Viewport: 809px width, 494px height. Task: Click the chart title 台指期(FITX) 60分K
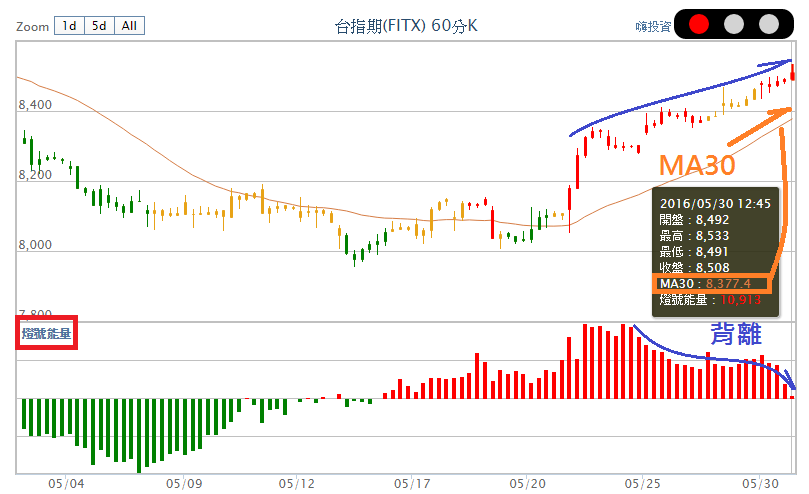pyautogui.click(x=406, y=26)
